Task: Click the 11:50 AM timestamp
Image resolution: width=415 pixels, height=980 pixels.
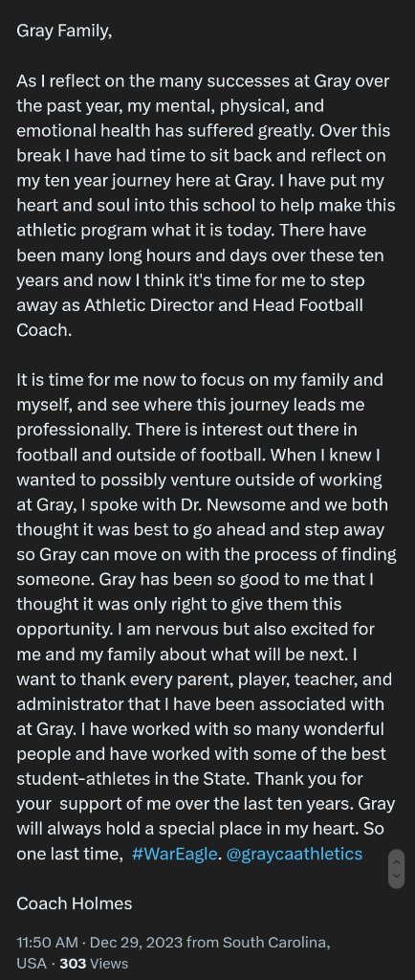Action: [x=48, y=942]
